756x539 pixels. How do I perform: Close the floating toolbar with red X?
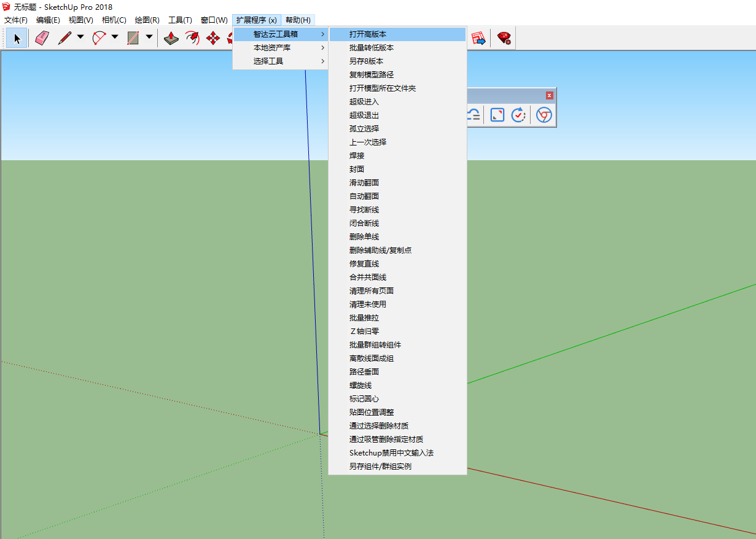549,95
